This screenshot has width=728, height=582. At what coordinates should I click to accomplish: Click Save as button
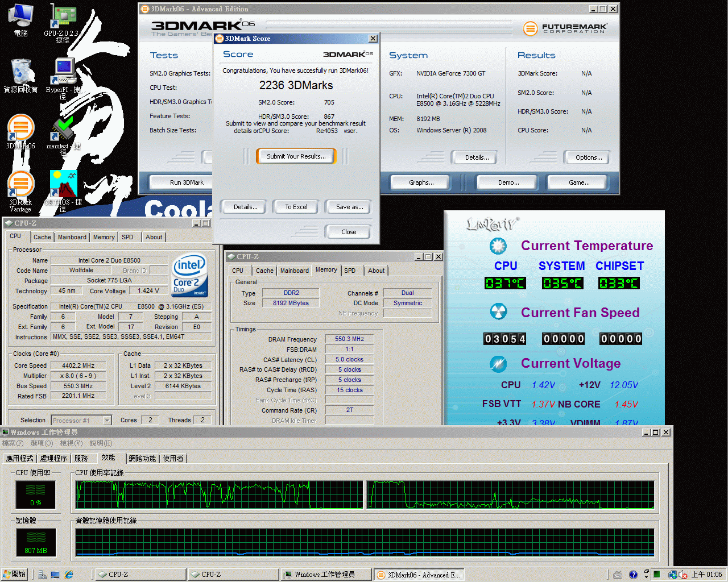click(x=349, y=207)
